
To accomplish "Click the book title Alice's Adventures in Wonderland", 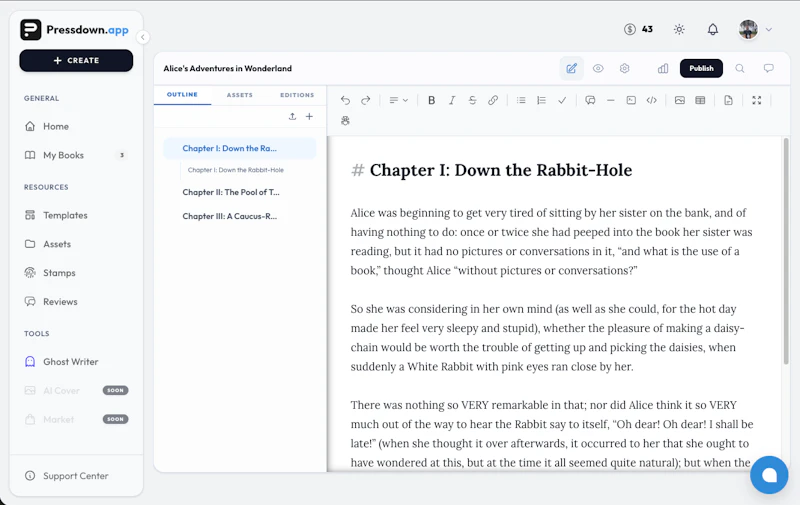I will coord(228,68).
